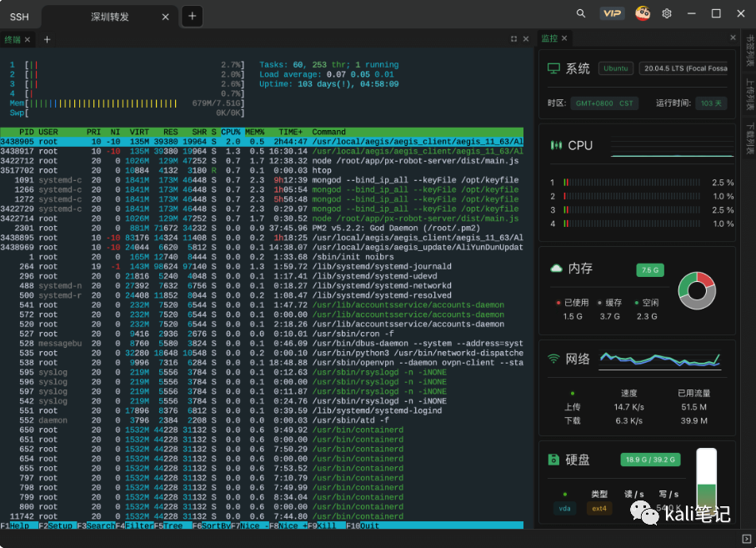Click the memory usage donut chart
Screen dimensions: 756x548
697,291
